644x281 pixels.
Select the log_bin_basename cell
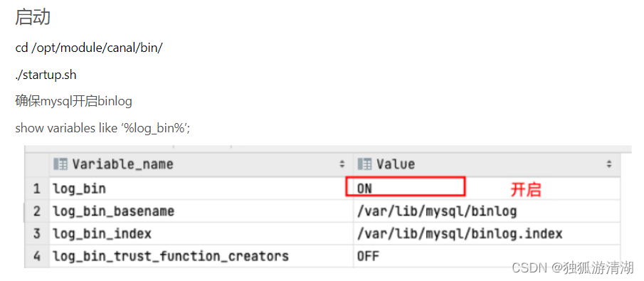[x=201, y=211]
